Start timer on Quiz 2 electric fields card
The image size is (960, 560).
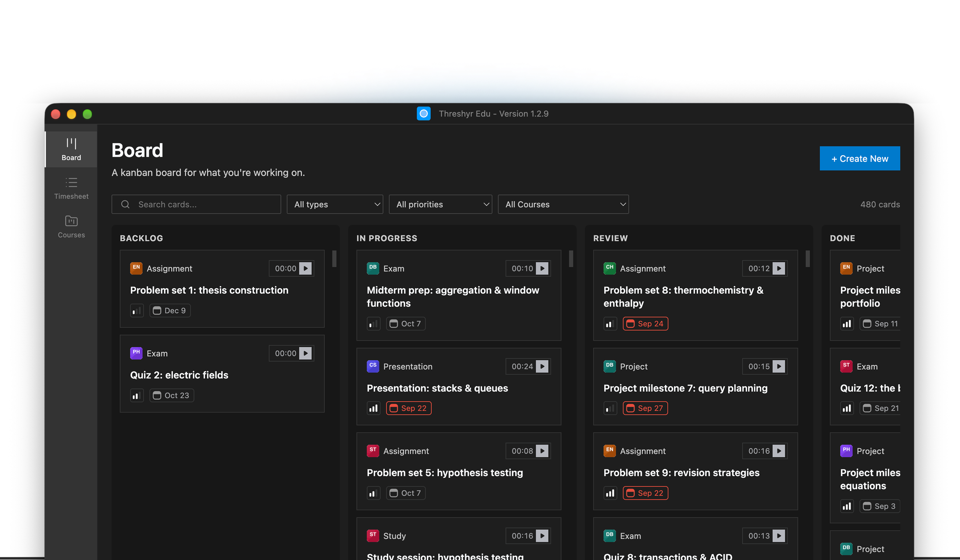[x=305, y=353]
